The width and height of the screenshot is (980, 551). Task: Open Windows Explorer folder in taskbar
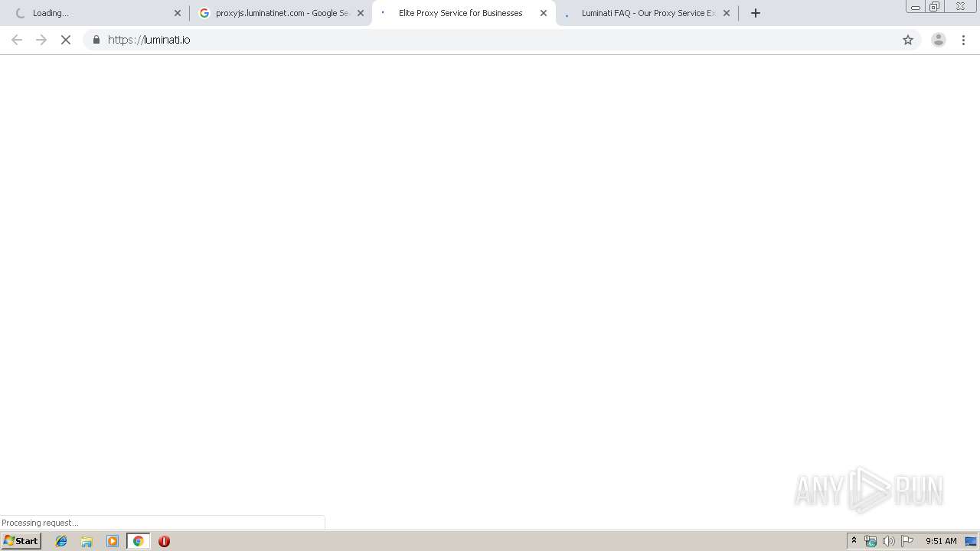coord(87,541)
